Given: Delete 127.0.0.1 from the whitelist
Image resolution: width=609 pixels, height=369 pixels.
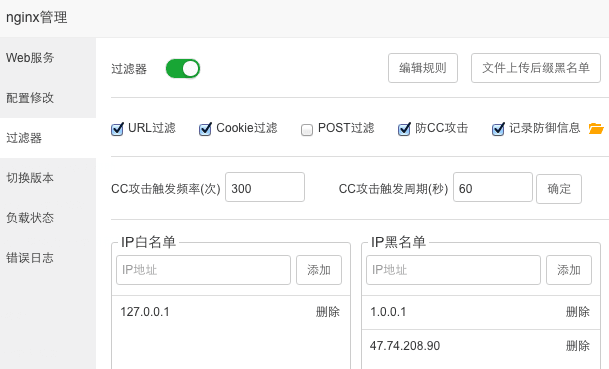Looking at the screenshot, I should (x=328, y=312).
